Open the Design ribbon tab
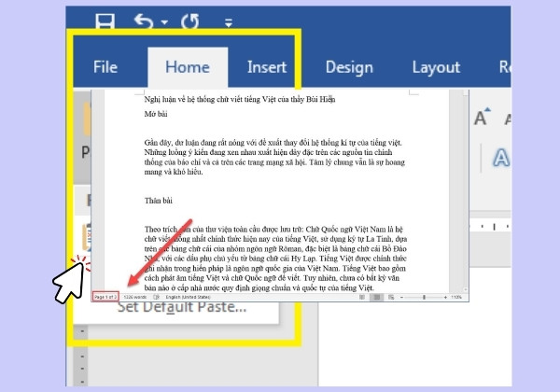This screenshot has height=392, width=560. coord(349,67)
